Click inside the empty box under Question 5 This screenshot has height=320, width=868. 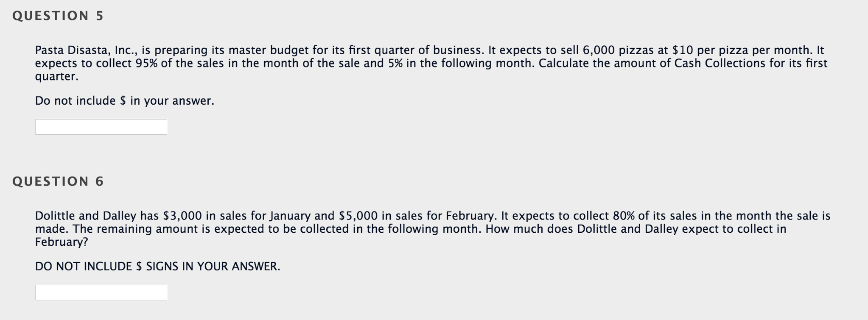click(x=101, y=126)
